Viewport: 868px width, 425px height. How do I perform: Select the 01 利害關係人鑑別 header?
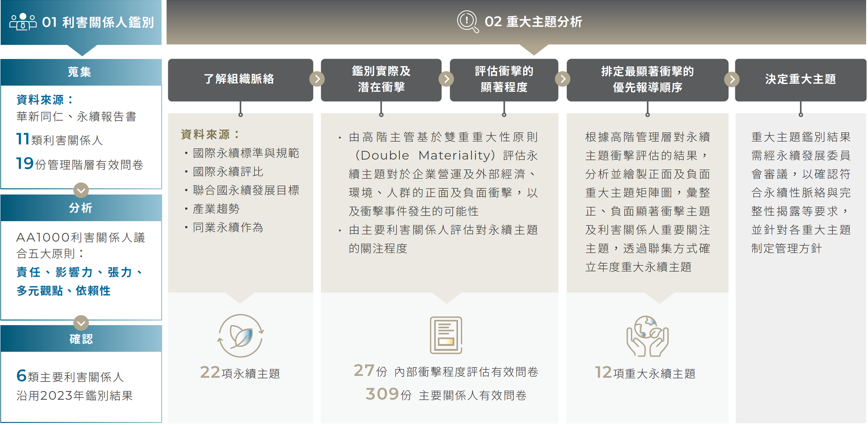[x=81, y=22]
